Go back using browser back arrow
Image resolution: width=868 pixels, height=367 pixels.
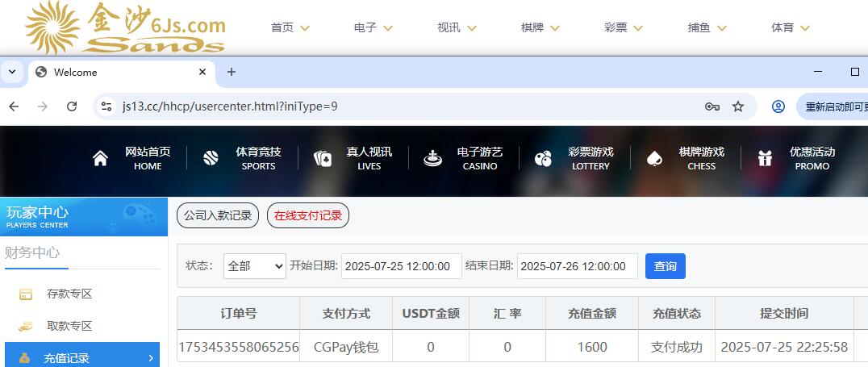click(x=14, y=106)
